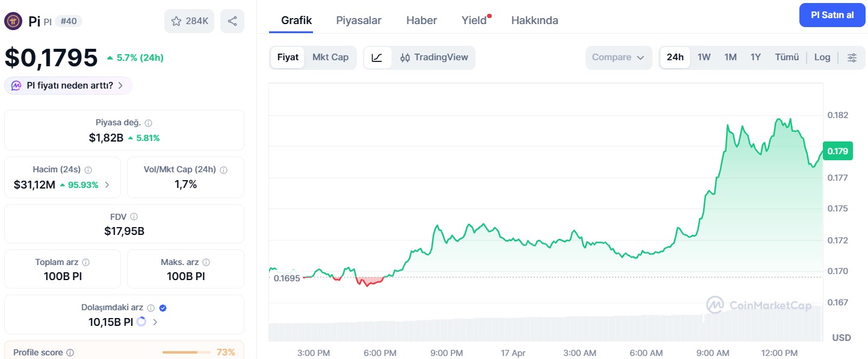The image size is (868, 359).
Task: Click the AI sparkle icon beside price question
Action: pos(17,86)
